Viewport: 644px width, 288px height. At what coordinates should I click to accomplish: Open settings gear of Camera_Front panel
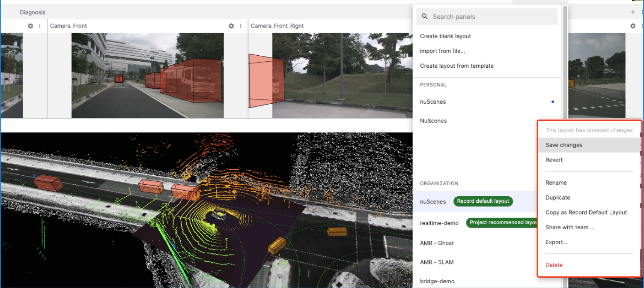pyautogui.click(x=231, y=26)
